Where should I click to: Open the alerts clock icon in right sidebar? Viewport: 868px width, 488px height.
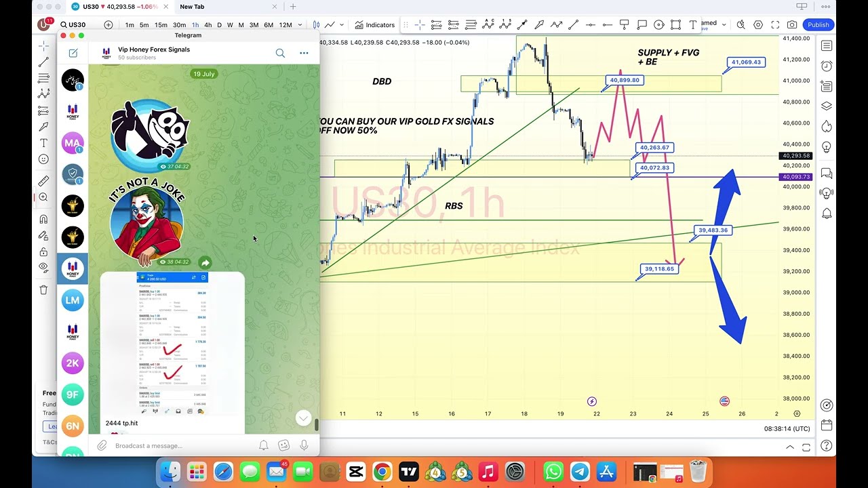827,66
